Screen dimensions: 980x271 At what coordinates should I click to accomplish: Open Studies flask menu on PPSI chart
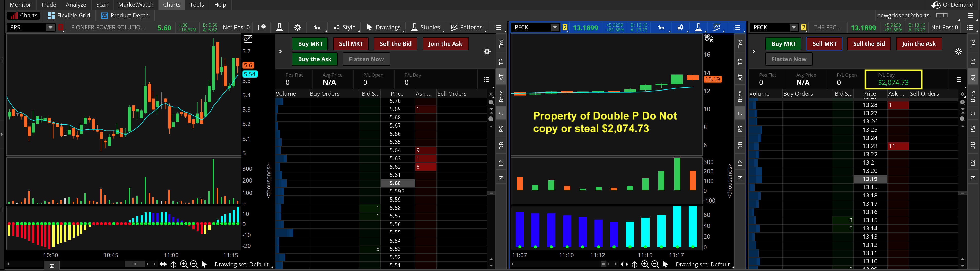[x=425, y=27]
